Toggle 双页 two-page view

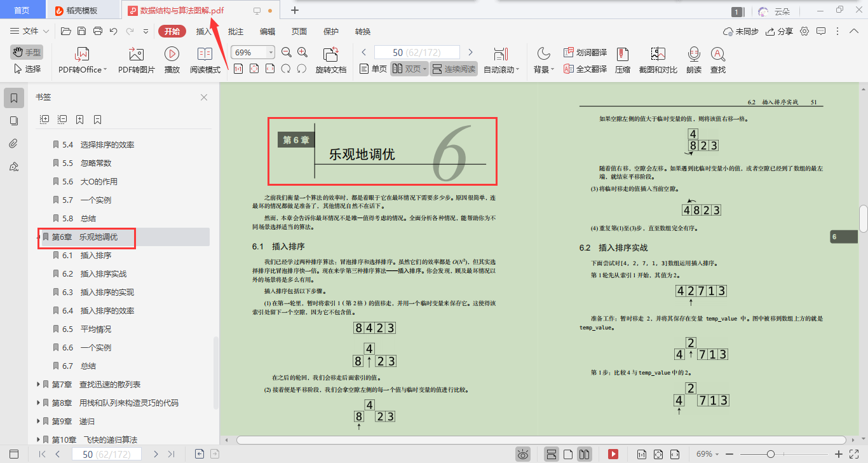point(409,69)
